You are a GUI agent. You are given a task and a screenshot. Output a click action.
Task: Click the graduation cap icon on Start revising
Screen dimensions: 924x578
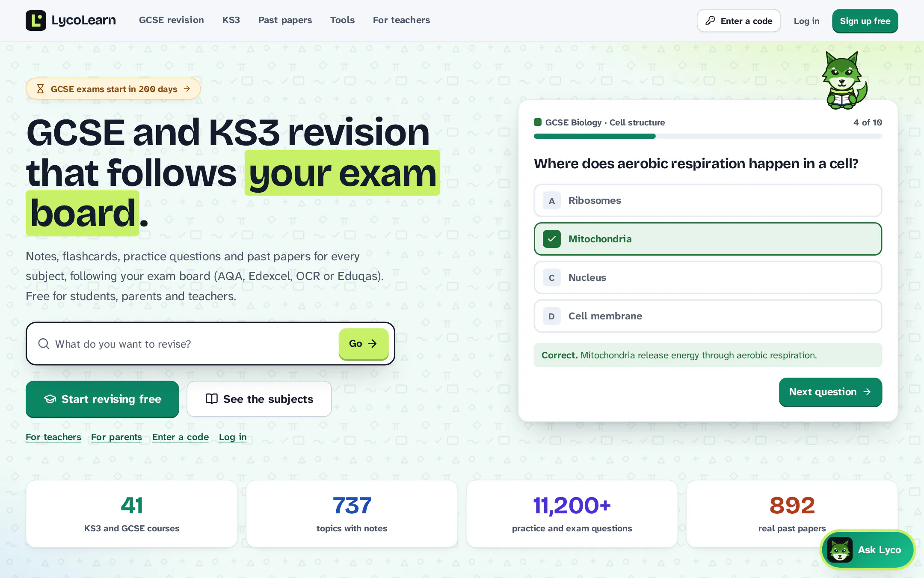[x=50, y=399]
